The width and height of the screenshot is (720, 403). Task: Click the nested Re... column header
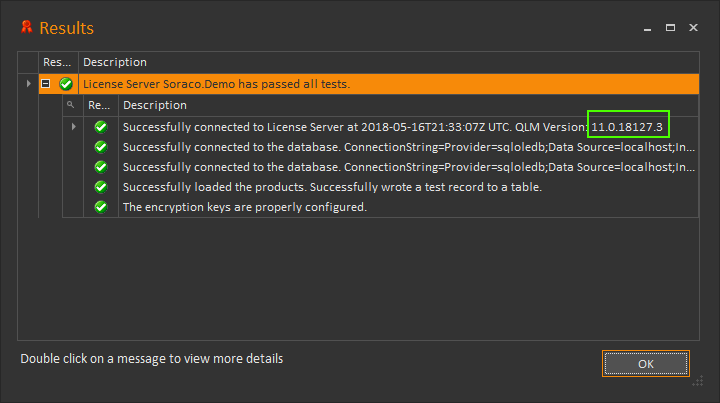[x=101, y=105]
